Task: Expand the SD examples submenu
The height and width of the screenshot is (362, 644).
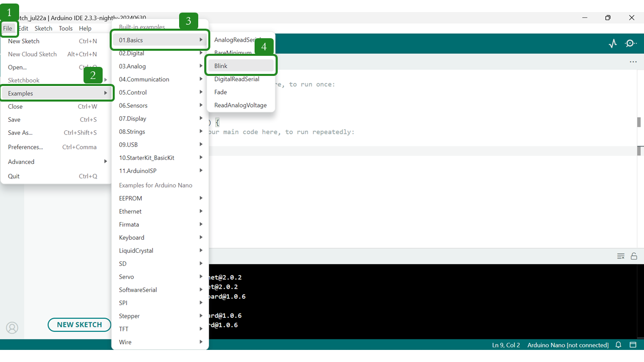Action: (x=160, y=264)
